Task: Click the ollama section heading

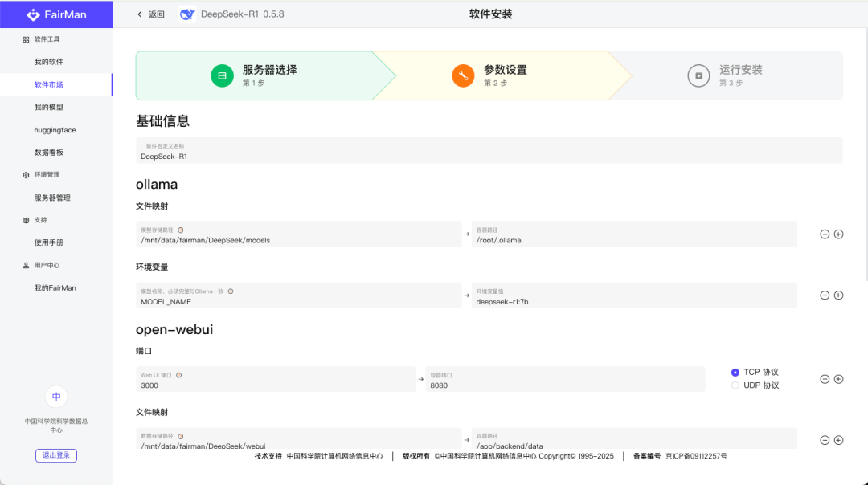Action: click(157, 185)
